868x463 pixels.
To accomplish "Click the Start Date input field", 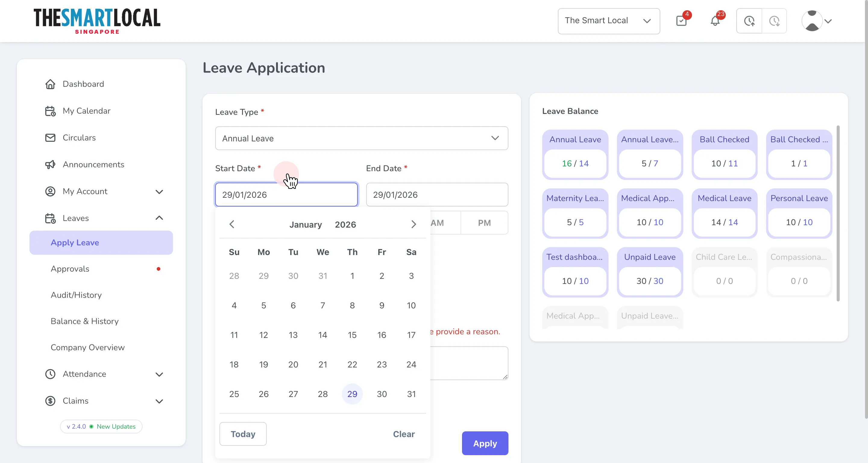I will (x=286, y=195).
